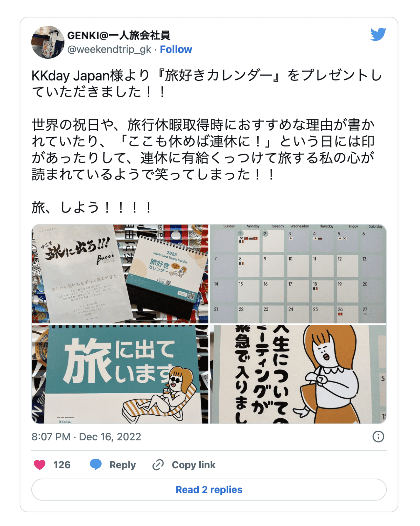
Task: Open the tweet info circle icon
Action: pos(378,437)
